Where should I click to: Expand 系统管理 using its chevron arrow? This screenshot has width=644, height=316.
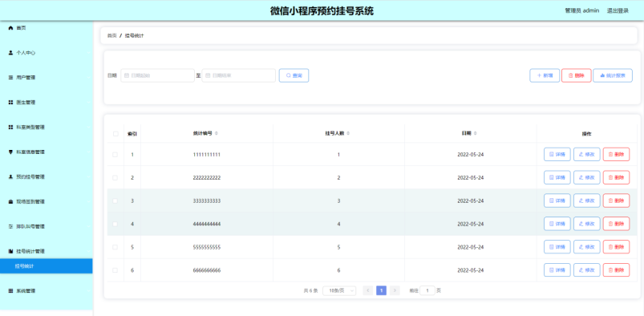pyautogui.click(x=88, y=290)
